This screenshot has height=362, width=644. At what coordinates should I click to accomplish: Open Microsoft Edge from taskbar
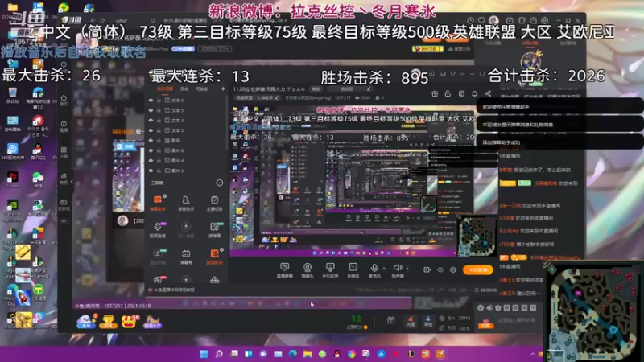293,354
